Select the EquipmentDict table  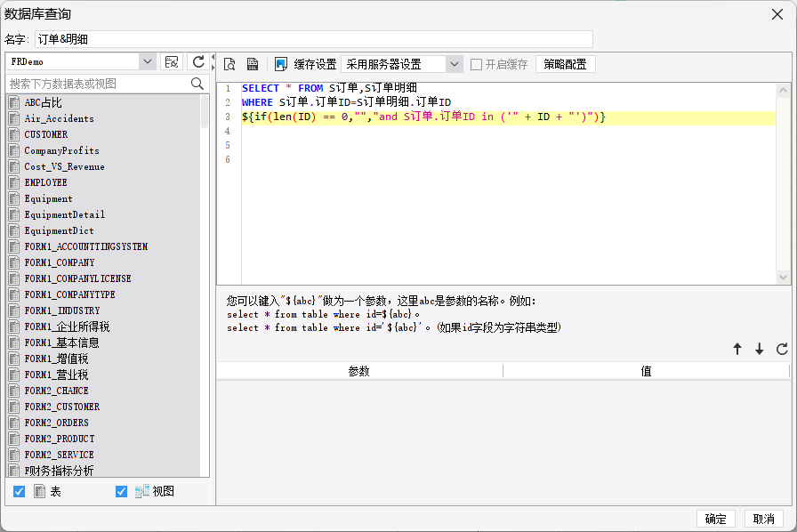point(59,230)
